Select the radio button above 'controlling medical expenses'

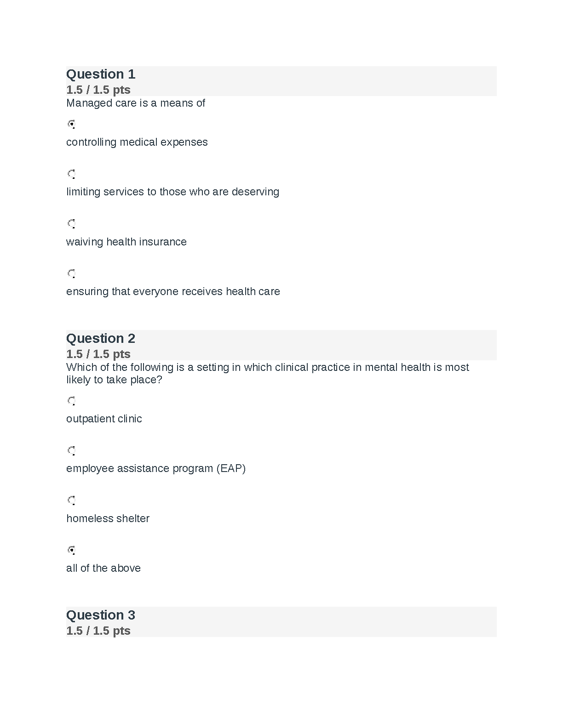[71, 124]
